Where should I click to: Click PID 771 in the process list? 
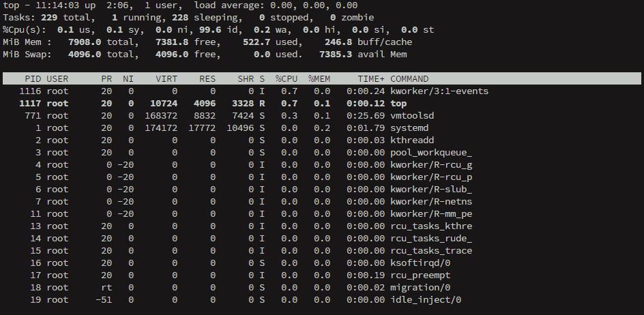tap(33, 116)
